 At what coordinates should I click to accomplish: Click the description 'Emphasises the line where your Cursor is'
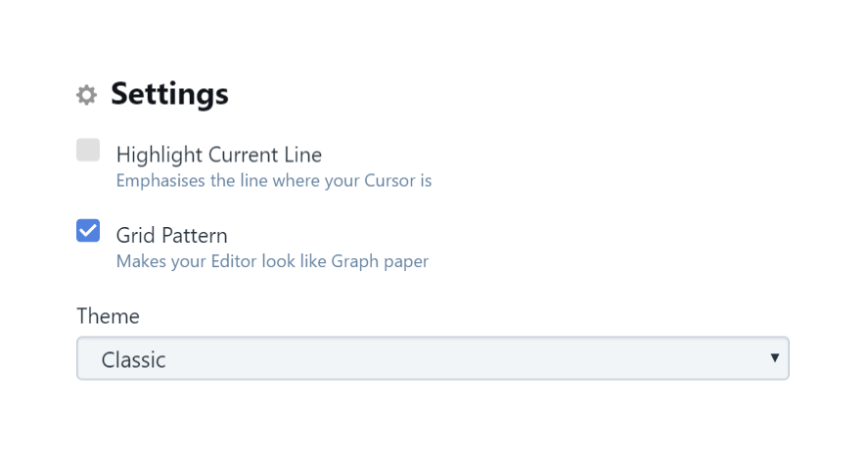click(273, 181)
